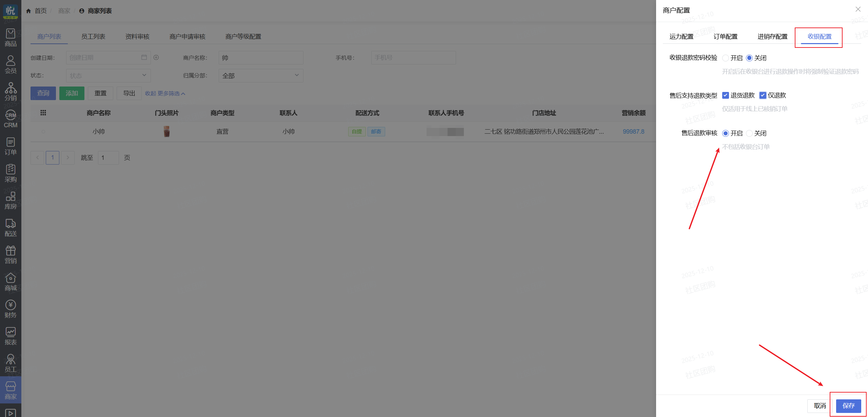Open the CRM sidebar icon

pos(11,119)
